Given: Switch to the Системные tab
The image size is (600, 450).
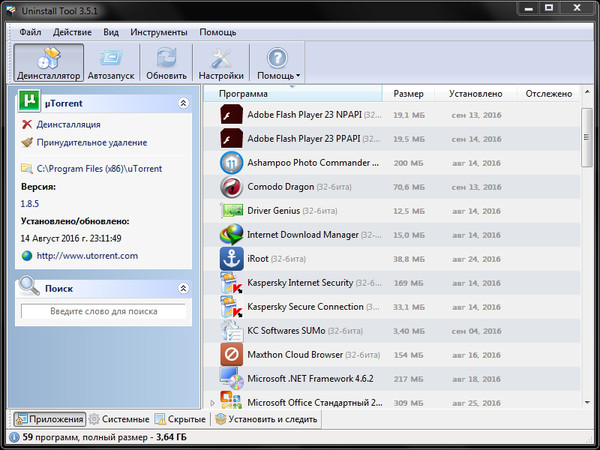Looking at the screenshot, I should pyautogui.click(x=119, y=419).
